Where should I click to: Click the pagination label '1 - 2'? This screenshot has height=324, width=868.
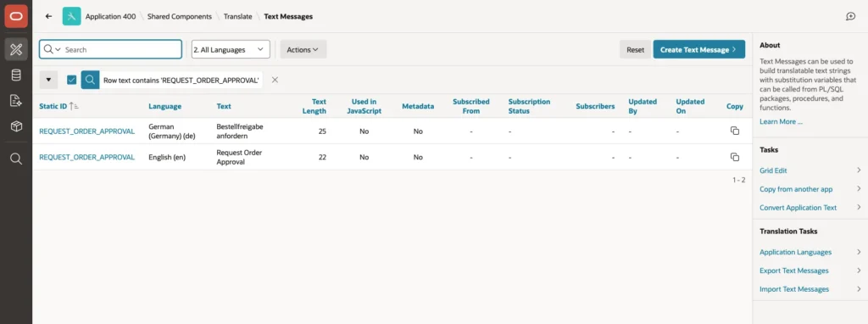[x=738, y=180]
